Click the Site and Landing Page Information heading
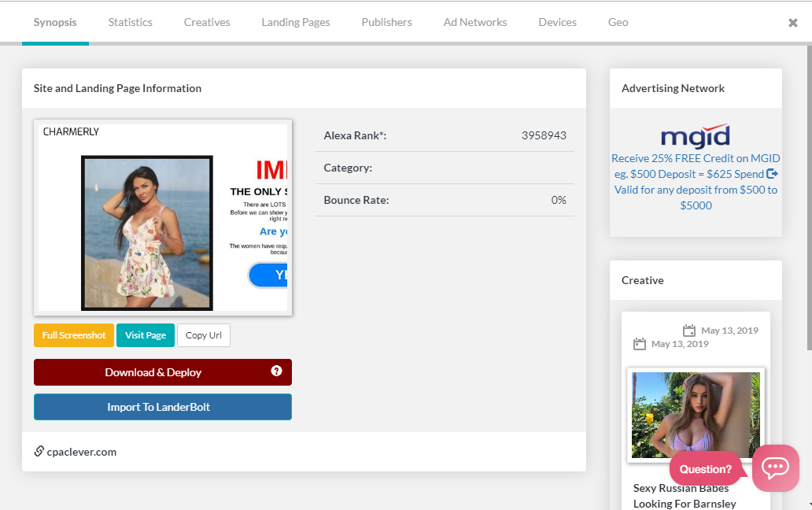The width and height of the screenshot is (812, 510). pos(117,88)
